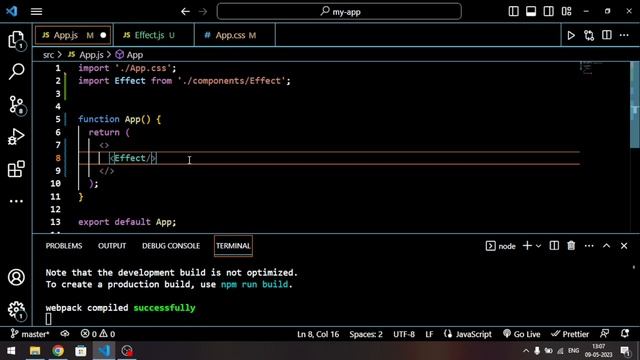Open File Explorer from the taskbar
This screenshot has height=360, width=640.
[x=35, y=351]
